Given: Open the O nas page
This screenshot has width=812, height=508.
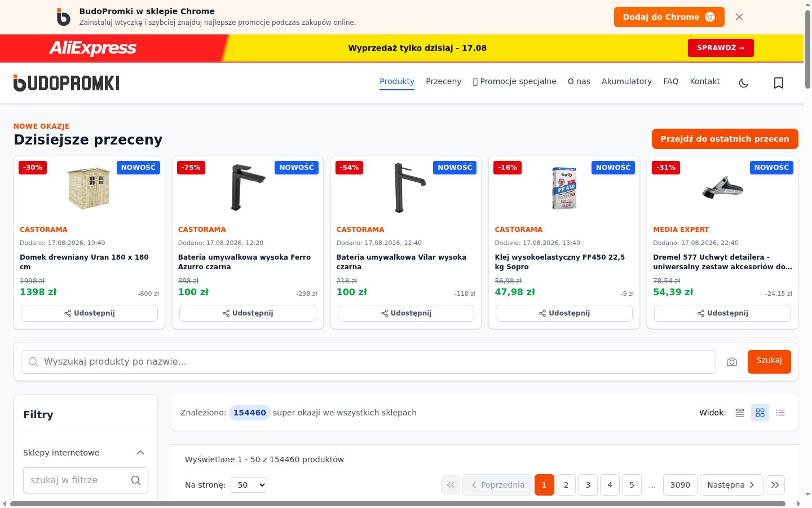Looking at the screenshot, I should click(579, 81).
